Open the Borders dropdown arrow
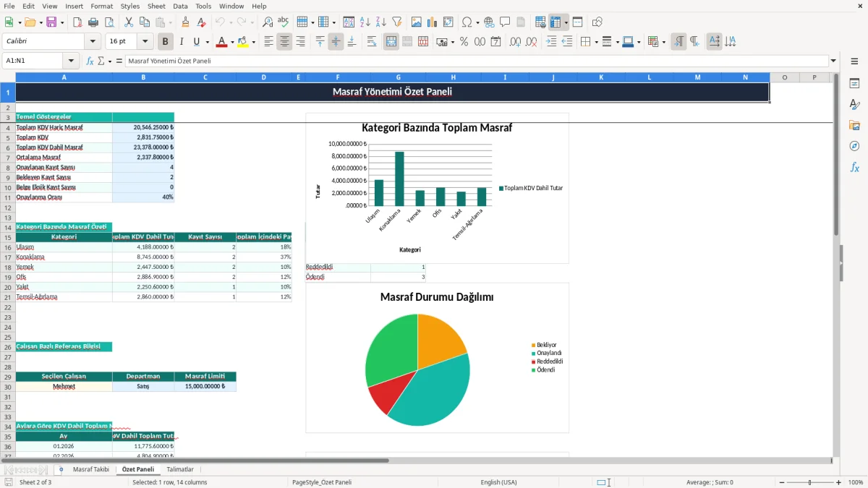Image resolution: width=868 pixels, height=488 pixels. click(595, 42)
